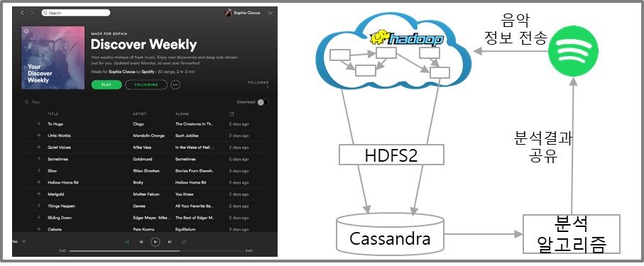Select the Things Happen song title
The height and width of the screenshot is (266, 644).
61,206
